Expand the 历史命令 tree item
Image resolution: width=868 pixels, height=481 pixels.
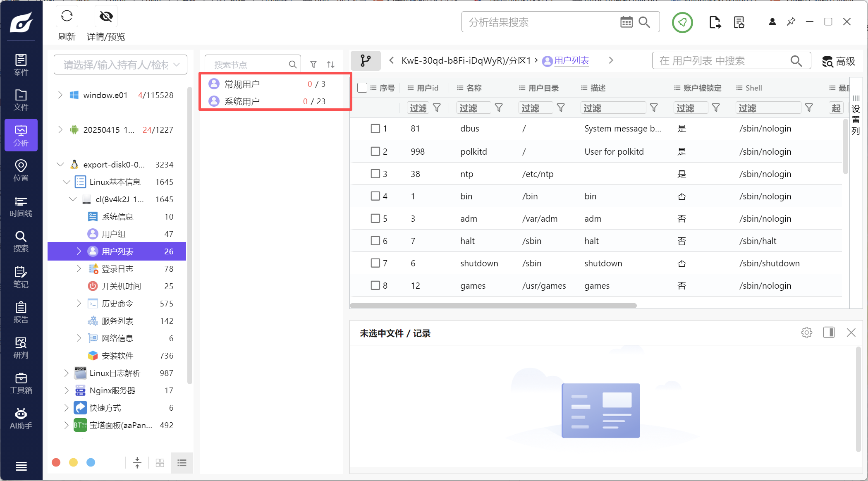coord(79,304)
